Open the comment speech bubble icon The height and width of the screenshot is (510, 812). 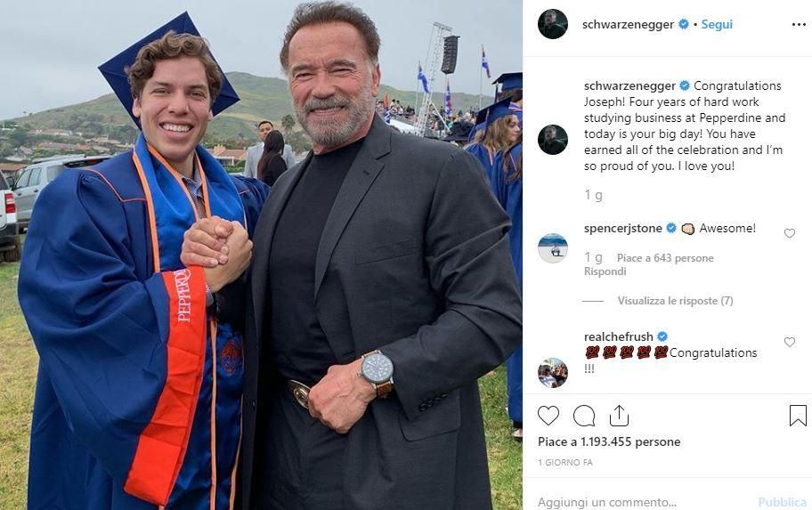(584, 416)
